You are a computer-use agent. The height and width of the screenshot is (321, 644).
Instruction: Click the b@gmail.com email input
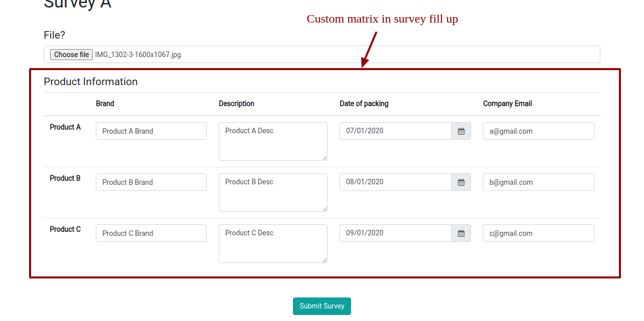click(538, 182)
